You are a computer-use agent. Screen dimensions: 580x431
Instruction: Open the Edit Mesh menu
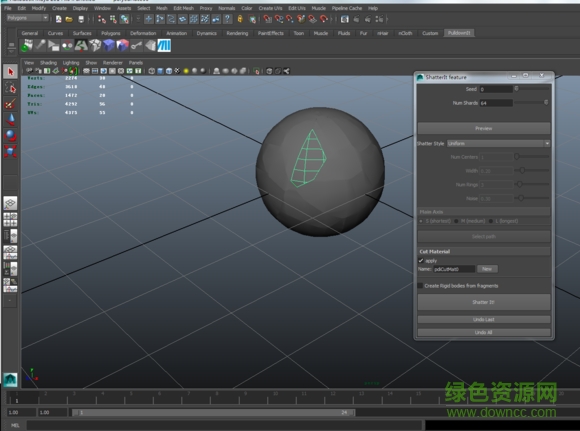pyautogui.click(x=183, y=8)
